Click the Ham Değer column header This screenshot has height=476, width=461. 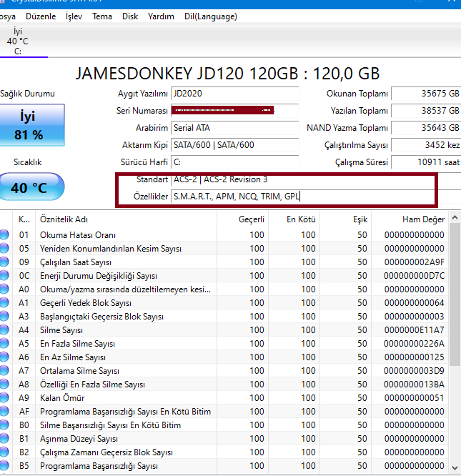point(410,219)
